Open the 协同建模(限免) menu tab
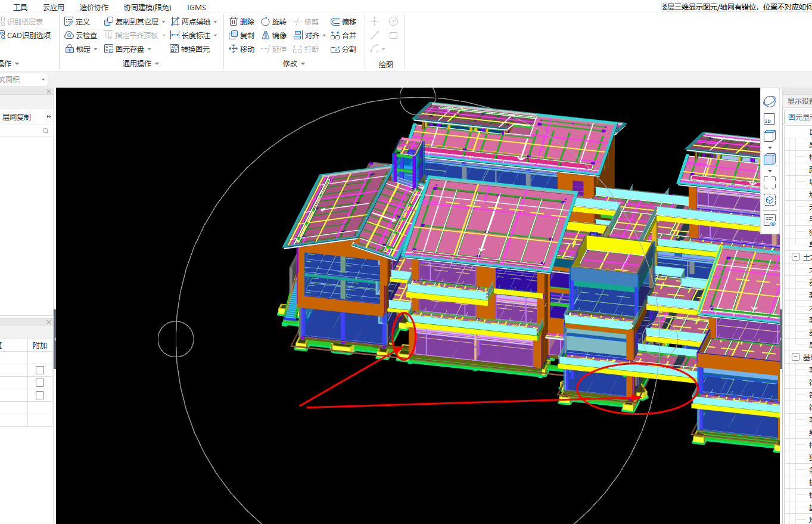 point(147,7)
